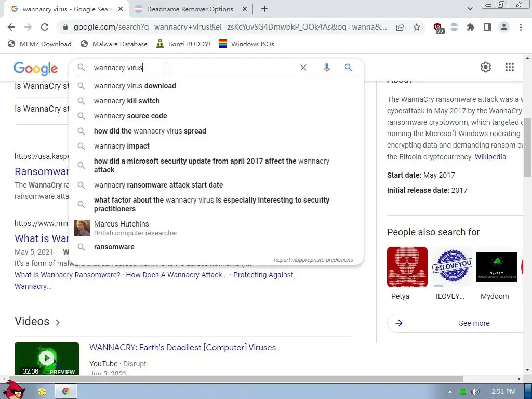Image resolution: width=532 pixels, height=399 pixels.
Task: Click Report inappropriate predictions
Action: (313, 260)
